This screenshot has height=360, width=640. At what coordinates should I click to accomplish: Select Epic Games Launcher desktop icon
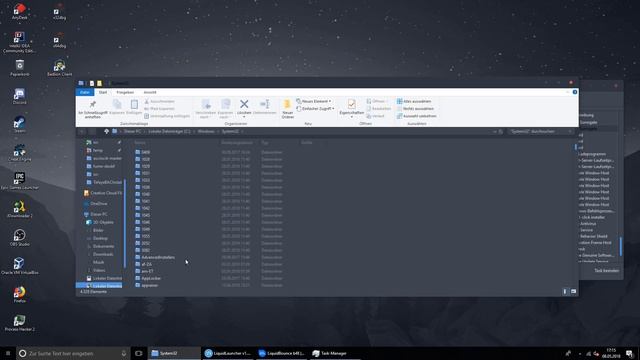coord(19,181)
